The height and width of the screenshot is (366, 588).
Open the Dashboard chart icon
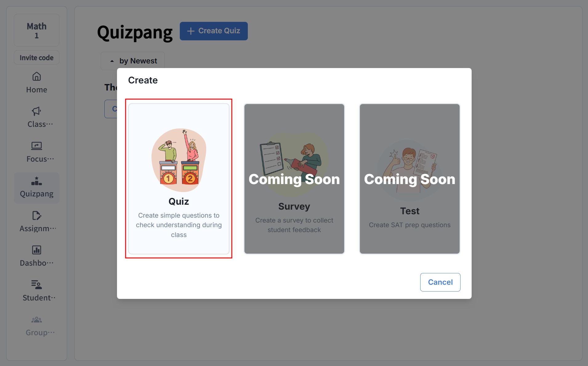pos(37,250)
